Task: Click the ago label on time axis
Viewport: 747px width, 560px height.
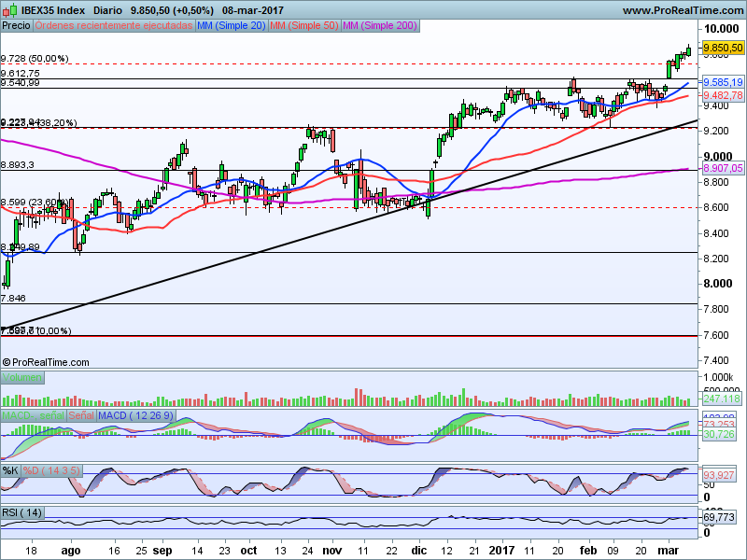Action: click(71, 552)
